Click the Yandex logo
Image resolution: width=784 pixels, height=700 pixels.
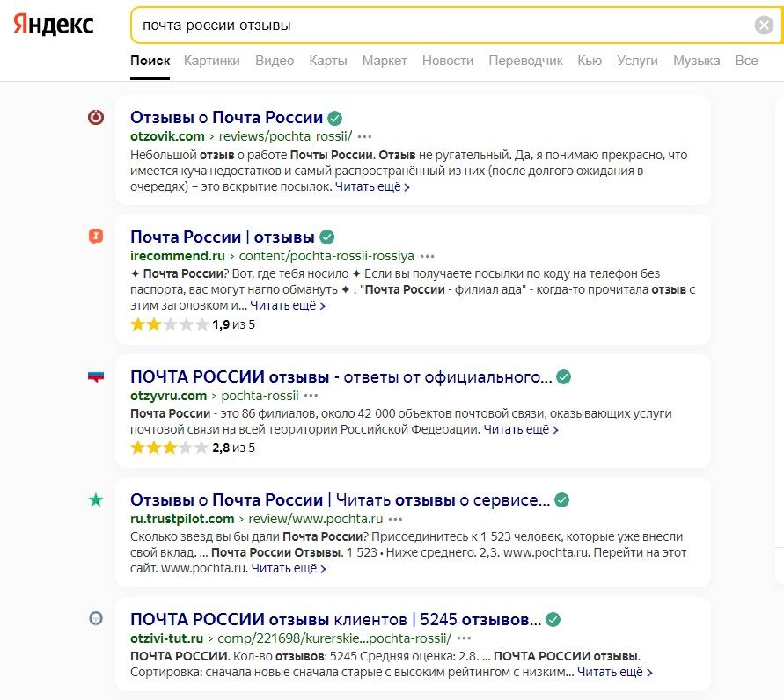tap(54, 25)
